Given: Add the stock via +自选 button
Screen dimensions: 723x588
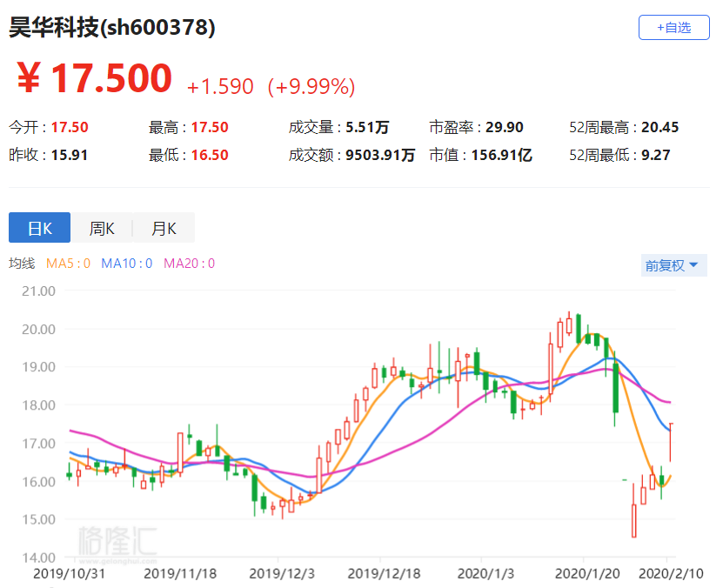Looking at the screenshot, I should coord(673,28).
